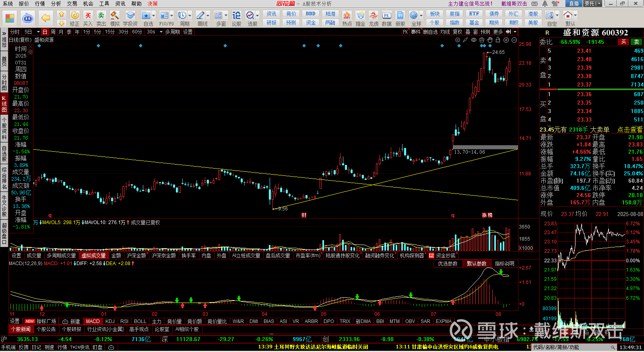Click 点击查看 large order link
The image size is (644, 352).
pyautogui.click(x=630, y=130)
